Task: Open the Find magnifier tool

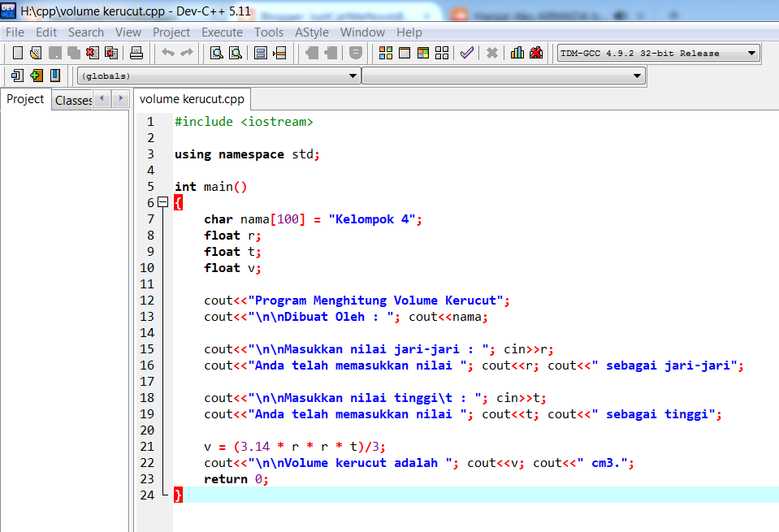Action: tap(217, 53)
